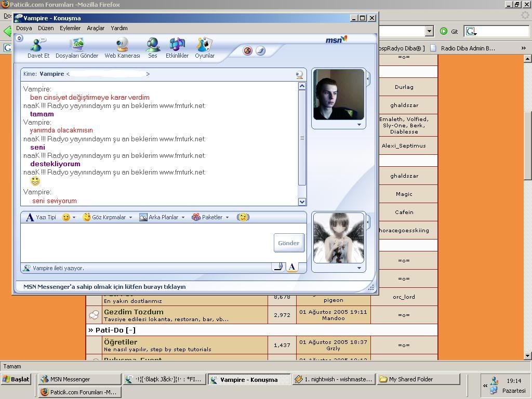This screenshot has height=399, width=532.
Task: Click the Başlat start button
Action: tap(16, 379)
